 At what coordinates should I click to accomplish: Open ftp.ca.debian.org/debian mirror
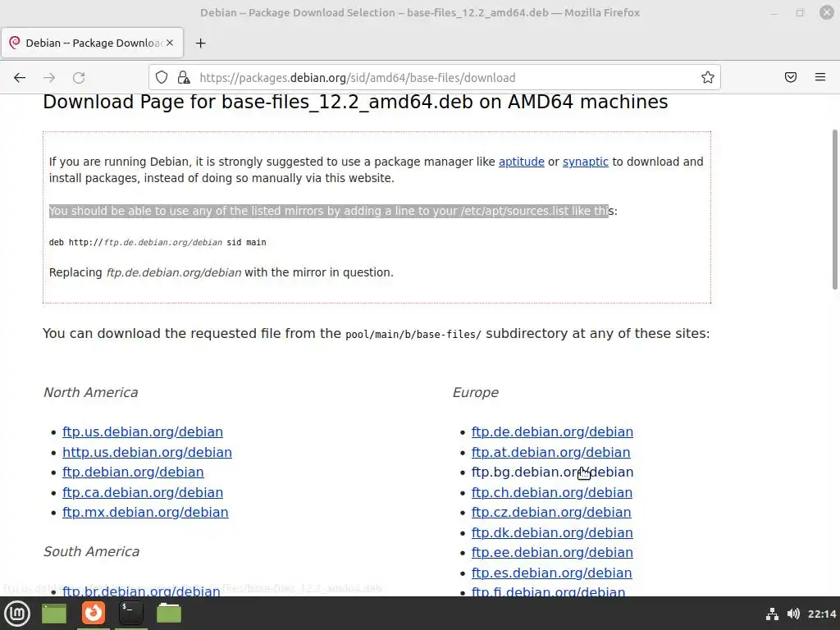[143, 492]
